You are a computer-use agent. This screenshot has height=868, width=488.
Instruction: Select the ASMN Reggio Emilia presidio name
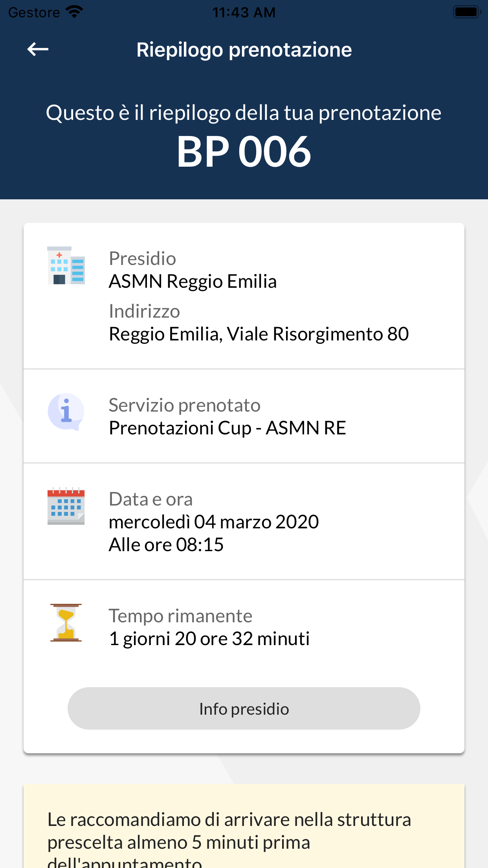click(x=193, y=281)
